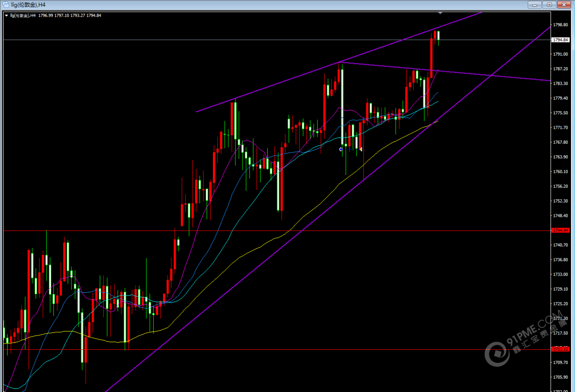575x392 pixels.
Task: Click the 1740.70 price scale label
Action: [560, 245]
